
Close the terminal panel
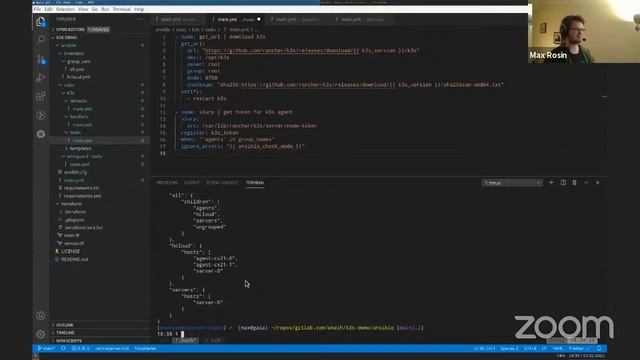click(598, 182)
